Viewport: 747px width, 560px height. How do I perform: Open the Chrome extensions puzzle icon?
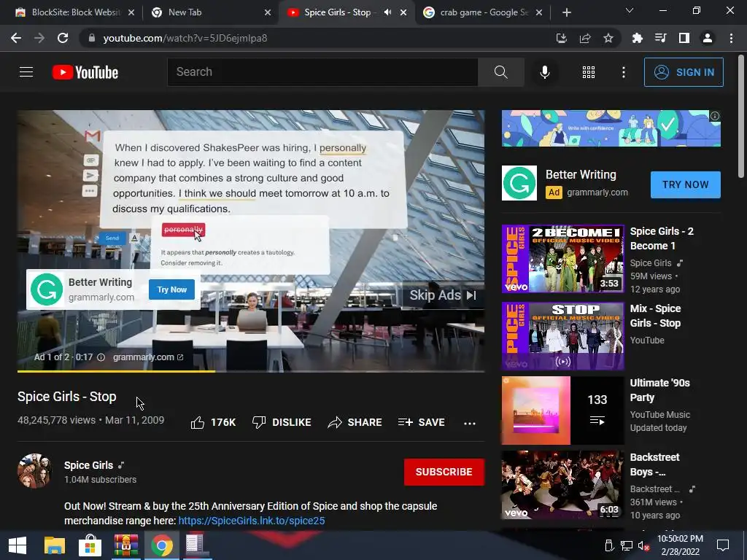click(x=637, y=38)
